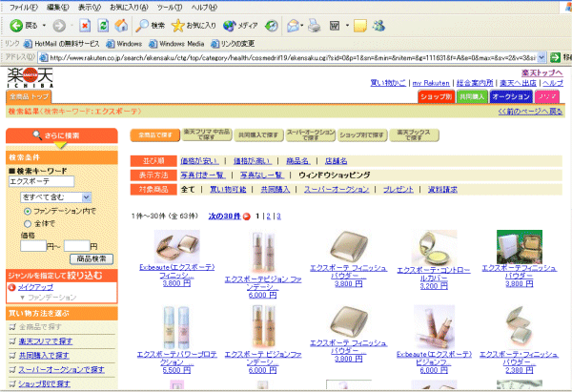Open the Back button history dropdown arrow
Viewport: 572px width, 392px height.
point(44,26)
